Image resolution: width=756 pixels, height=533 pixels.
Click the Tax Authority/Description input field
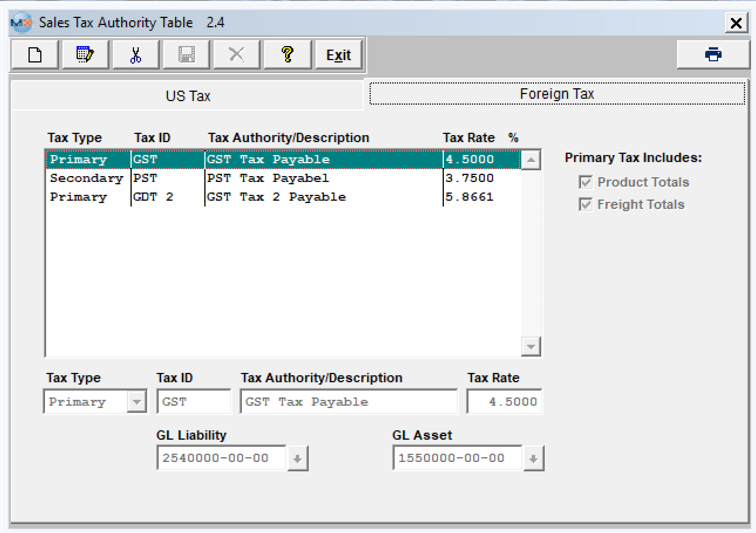[349, 402]
